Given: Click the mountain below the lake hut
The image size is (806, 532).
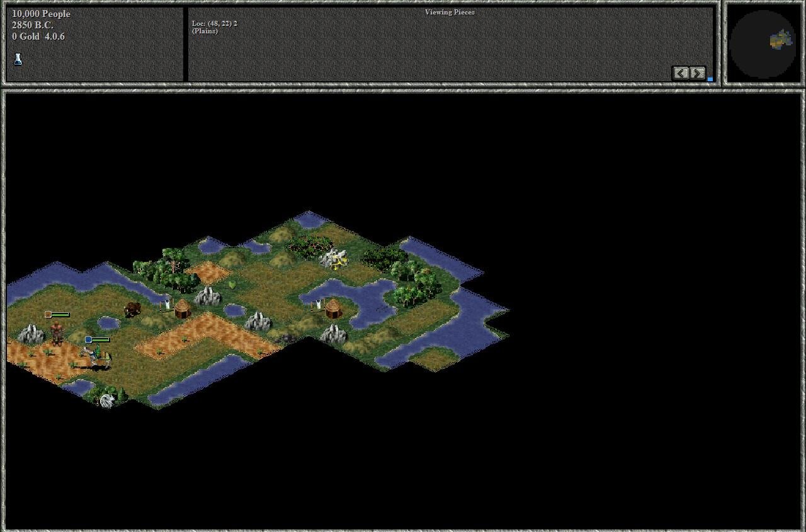Looking at the screenshot, I should coord(333,334).
